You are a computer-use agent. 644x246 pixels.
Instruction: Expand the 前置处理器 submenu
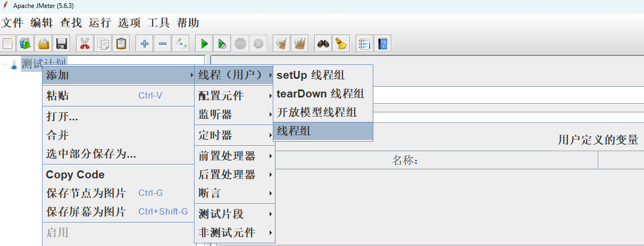pos(235,156)
